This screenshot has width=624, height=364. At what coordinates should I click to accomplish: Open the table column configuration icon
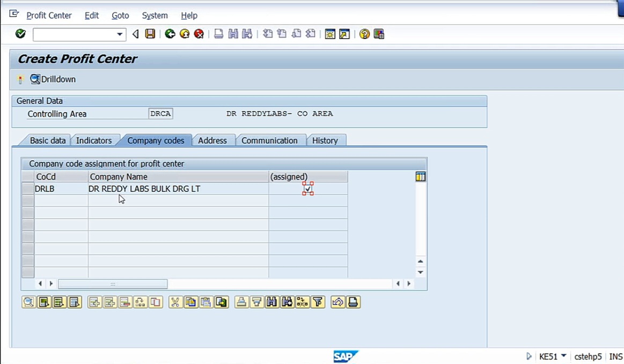(x=420, y=176)
